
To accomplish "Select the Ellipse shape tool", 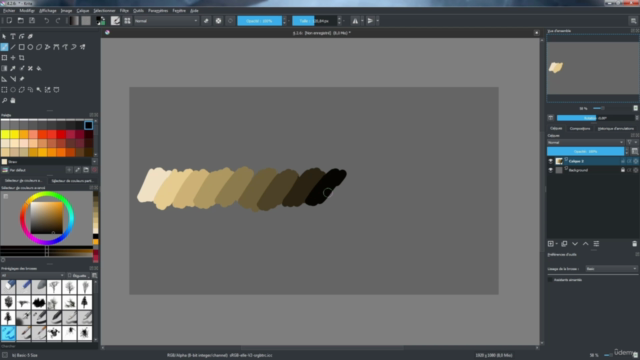I will tap(30, 47).
